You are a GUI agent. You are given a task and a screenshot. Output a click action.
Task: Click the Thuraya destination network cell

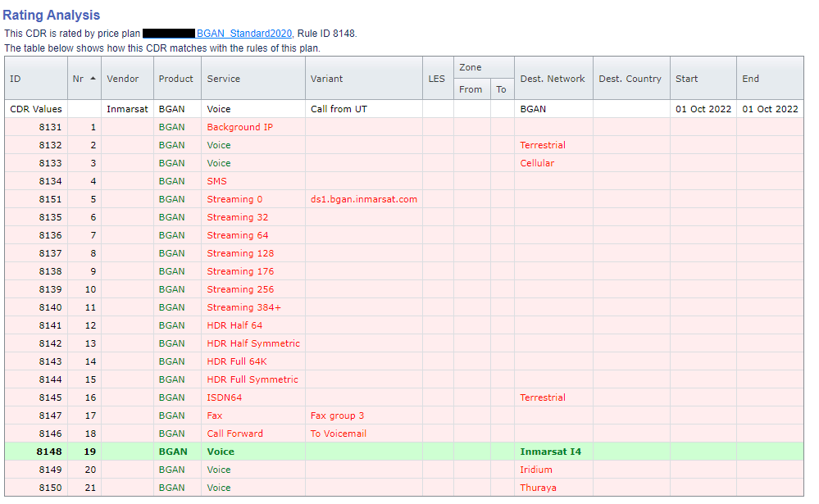[x=538, y=488]
